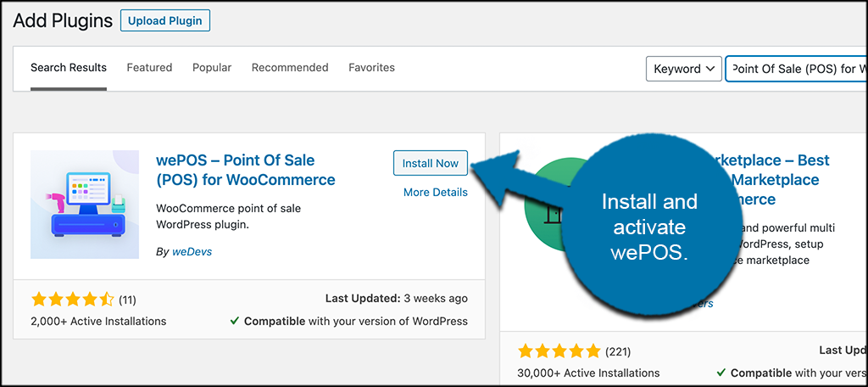Open the Keyword search type dropdown
The image size is (868, 387).
(x=682, y=69)
